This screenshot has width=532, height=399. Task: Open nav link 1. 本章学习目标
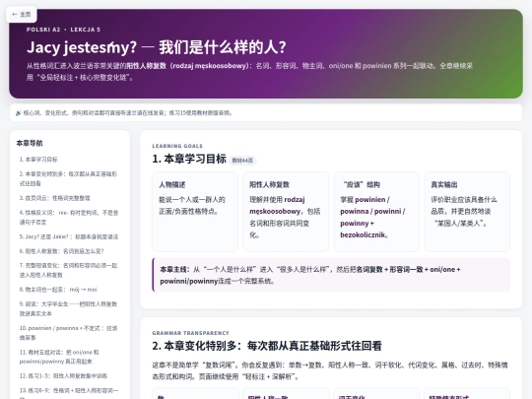(x=38, y=160)
